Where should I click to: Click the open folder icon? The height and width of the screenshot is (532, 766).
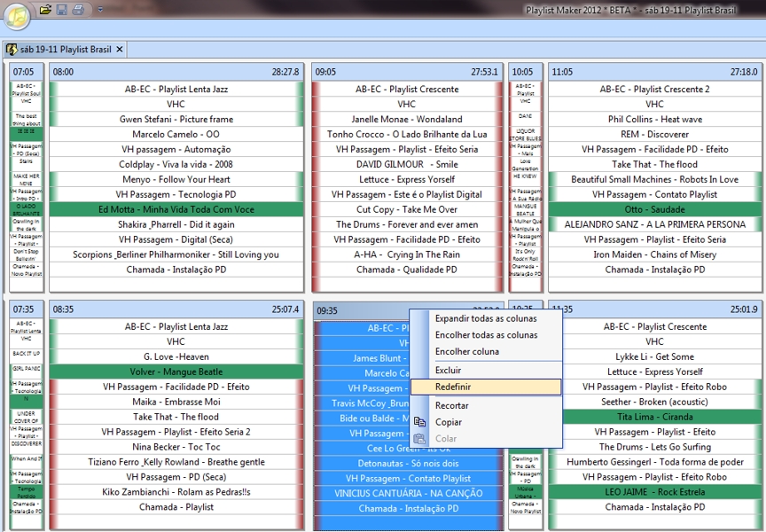[x=45, y=9]
